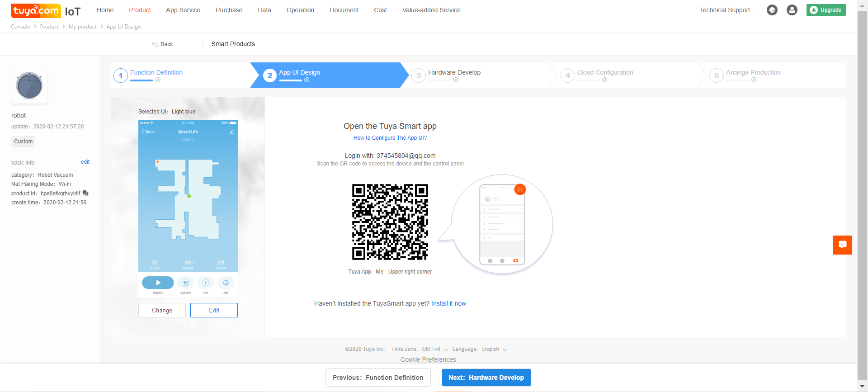Open the Home menu
This screenshot has height=392, width=868.
[105, 10]
